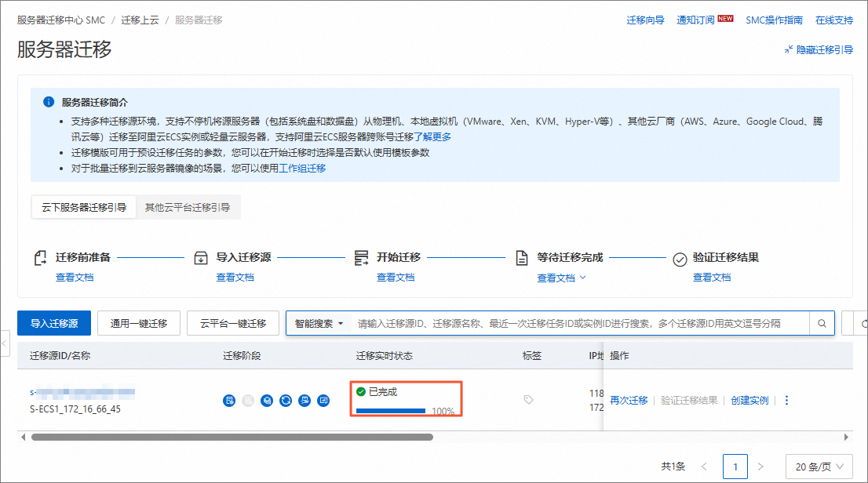Open the 在线支持 link
The width and height of the screenshot is (868, 483).
tap(834, 20)
